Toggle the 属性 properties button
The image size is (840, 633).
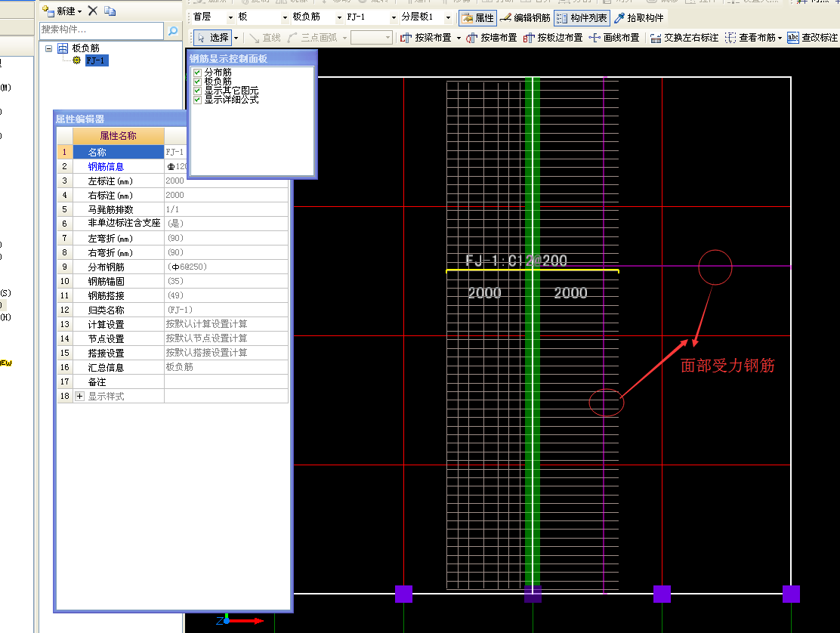[x=478, y=17]
